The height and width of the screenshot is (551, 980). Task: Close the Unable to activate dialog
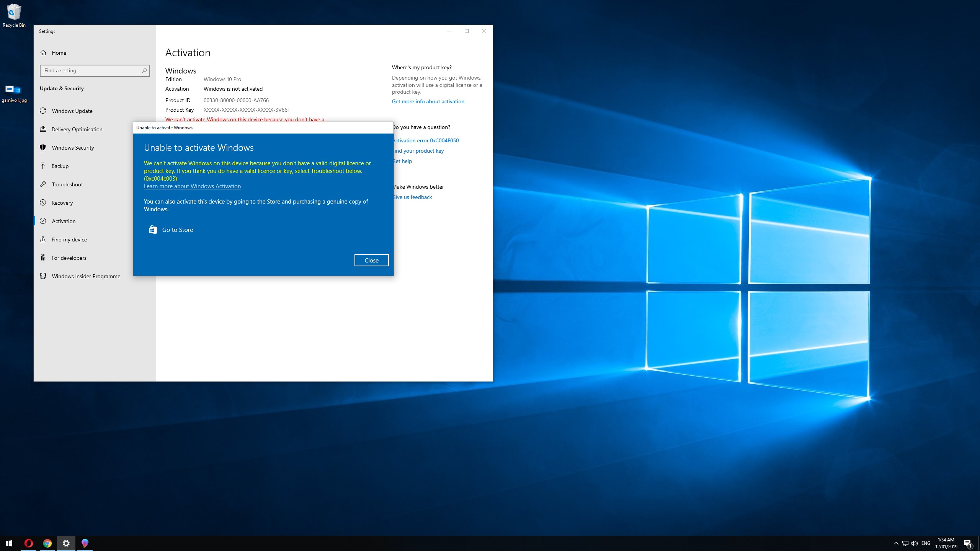point(371,260)
